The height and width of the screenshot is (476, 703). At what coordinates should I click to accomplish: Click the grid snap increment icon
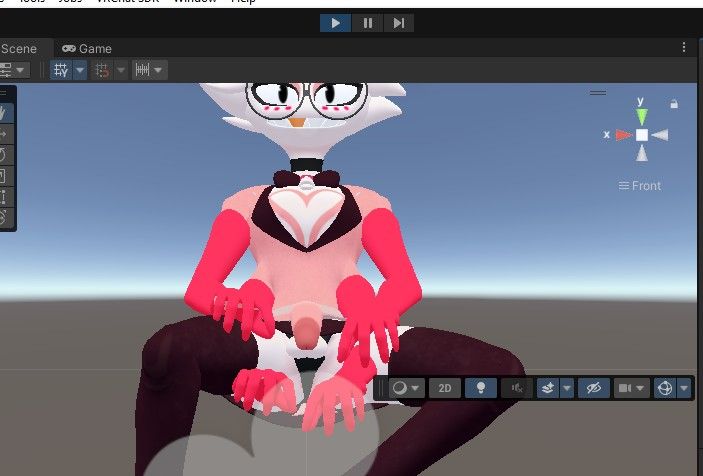[102, 70]
